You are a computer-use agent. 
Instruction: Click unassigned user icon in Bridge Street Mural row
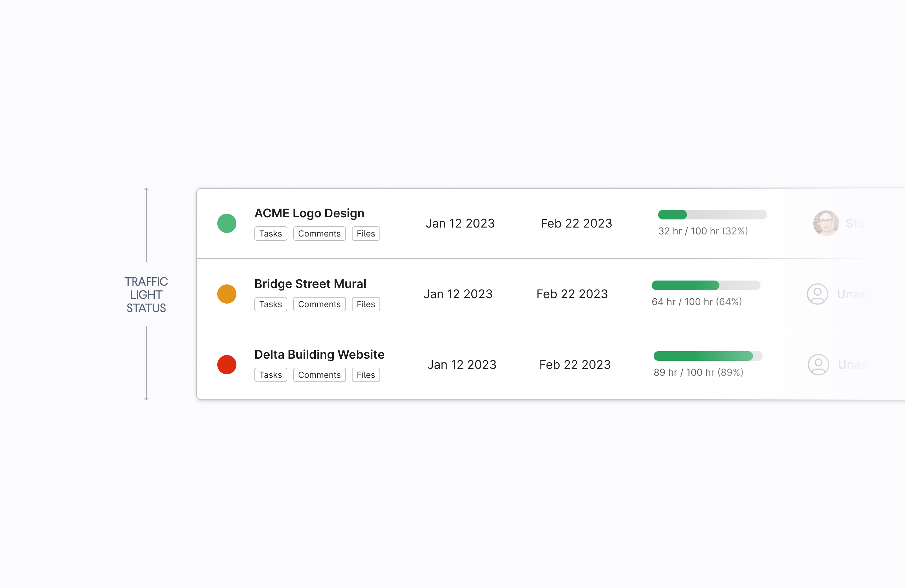click(x=817, y=294)
